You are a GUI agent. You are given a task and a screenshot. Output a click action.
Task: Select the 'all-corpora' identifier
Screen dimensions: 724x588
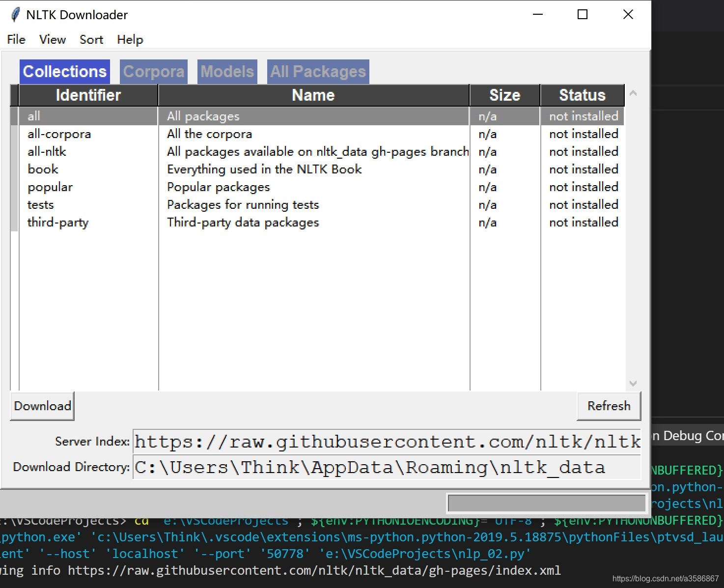tap(59, 134)
